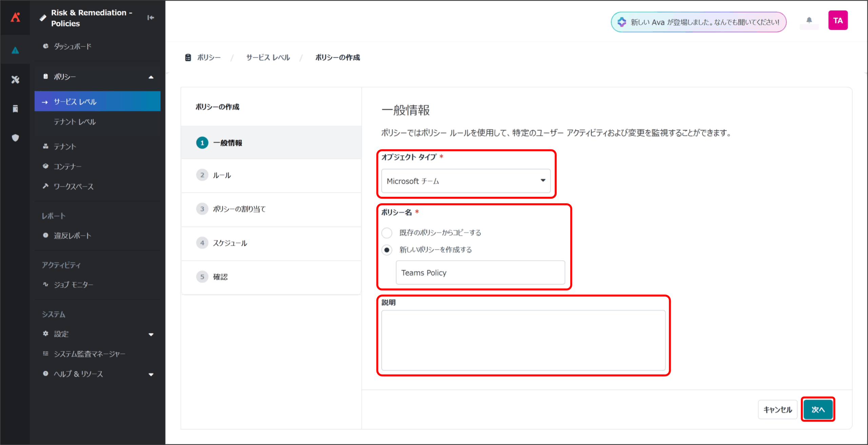Select 新しいポリシーを作成する radio button
This screenshot has height=445, width=868.
pos(387,250)
